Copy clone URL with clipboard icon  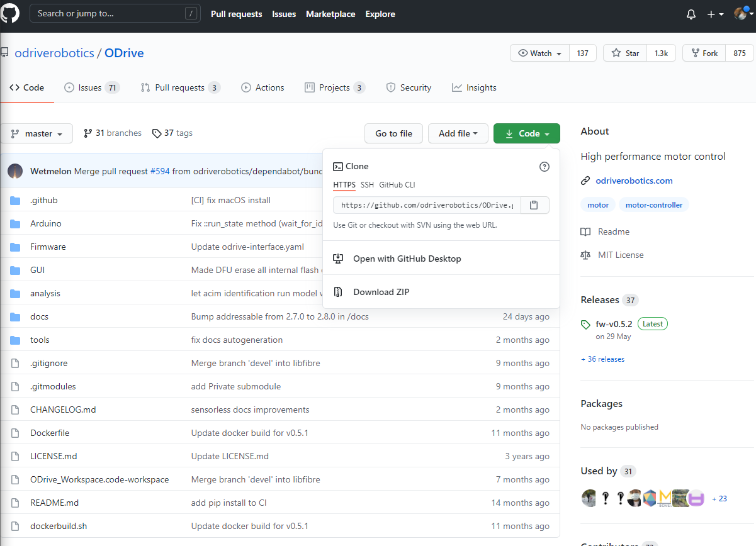coord(534,205)
